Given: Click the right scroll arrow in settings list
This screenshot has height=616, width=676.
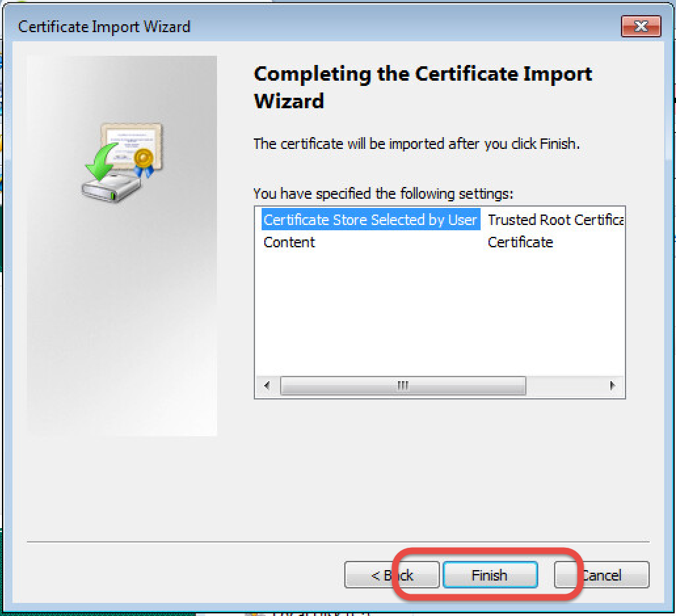Looking at the screenshot, I should point(612,386).
